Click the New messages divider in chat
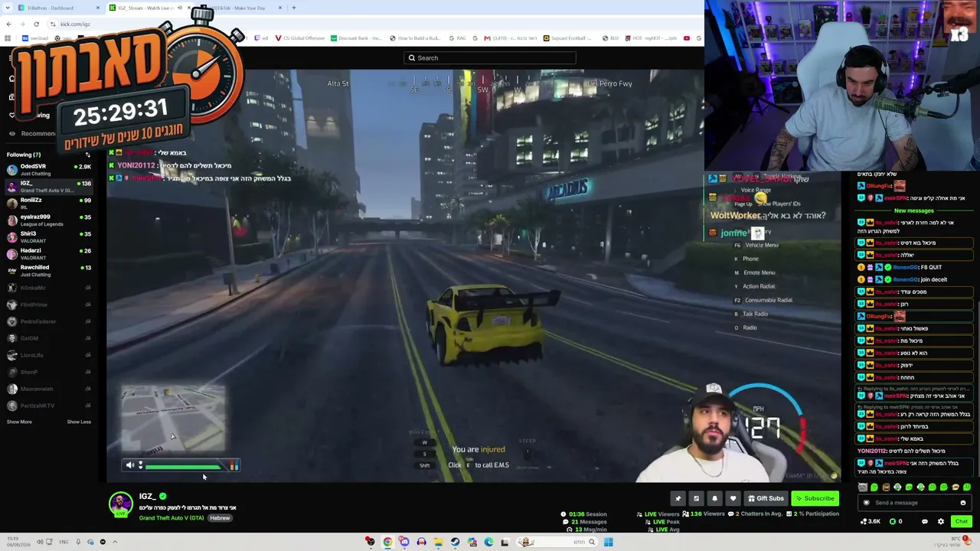The height and width of the screenshot is (551, 980). (x=914, y=210)
